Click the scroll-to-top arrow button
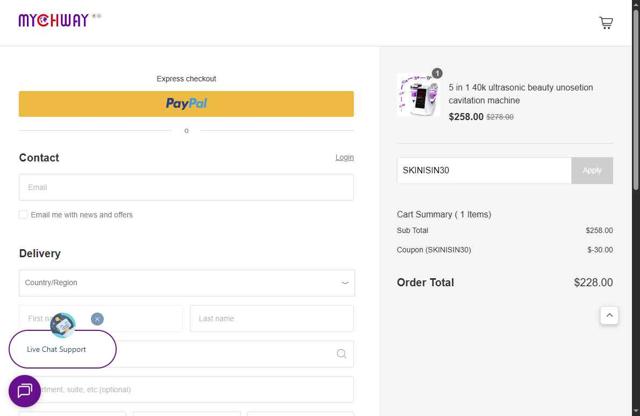This screenshot has height=416, width=640. (609, 316)
